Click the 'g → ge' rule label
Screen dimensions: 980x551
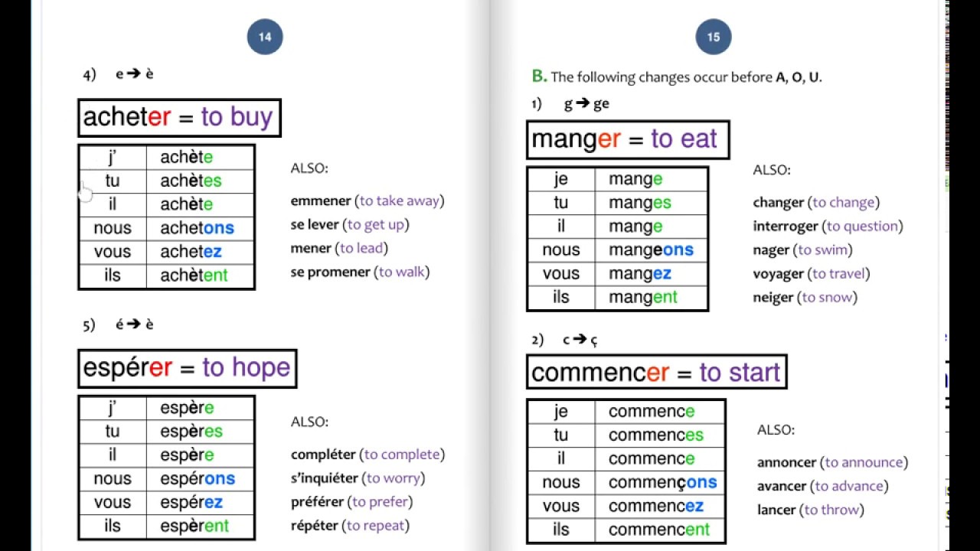coord(586,104)
